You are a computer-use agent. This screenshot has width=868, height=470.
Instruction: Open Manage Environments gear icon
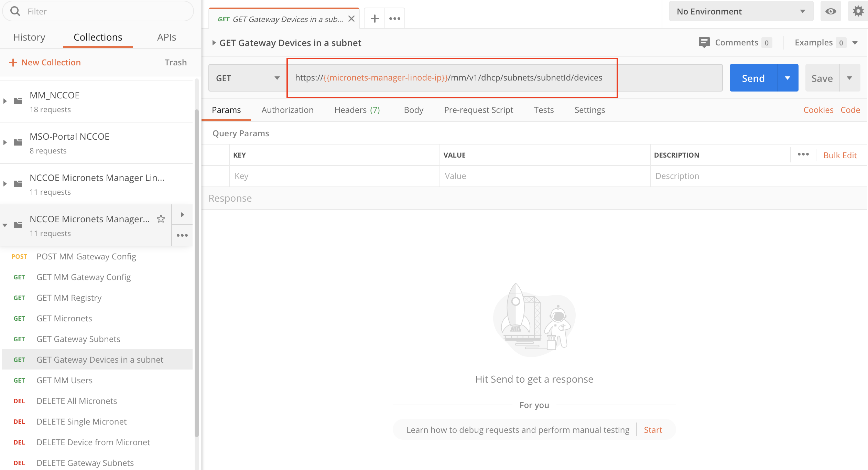click(x=858, y=11)
